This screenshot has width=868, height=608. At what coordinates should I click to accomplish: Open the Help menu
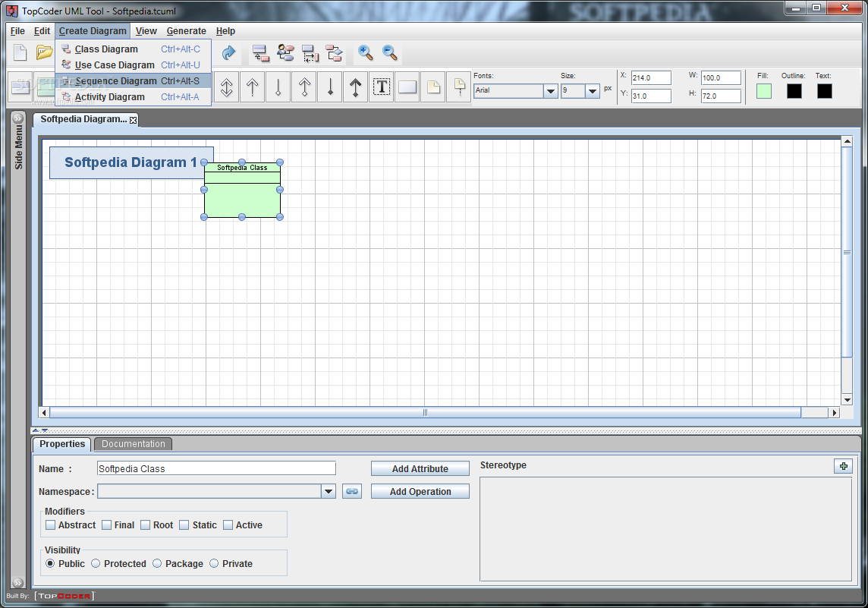tap(225, 31)
